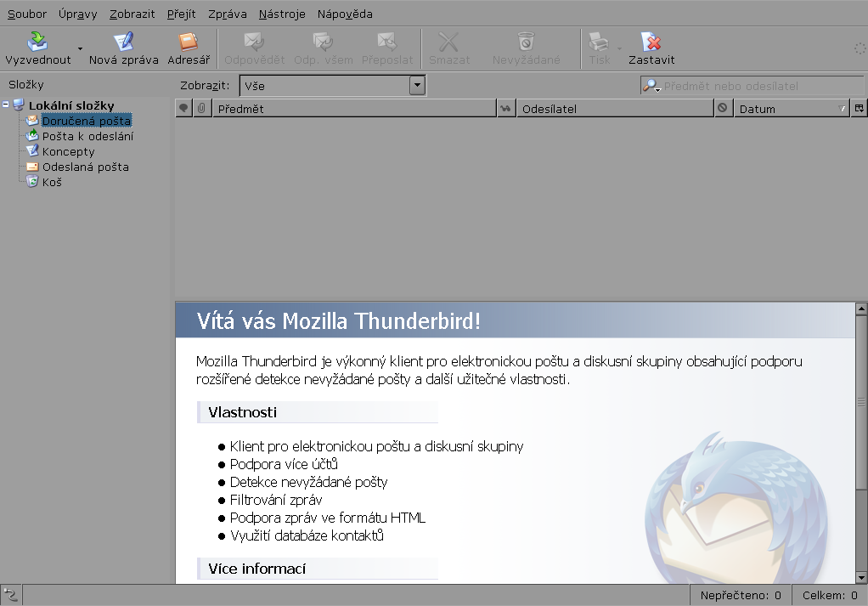Click the offline/online status bar icon
The image size is (868, 606).
tap(11, 596)
